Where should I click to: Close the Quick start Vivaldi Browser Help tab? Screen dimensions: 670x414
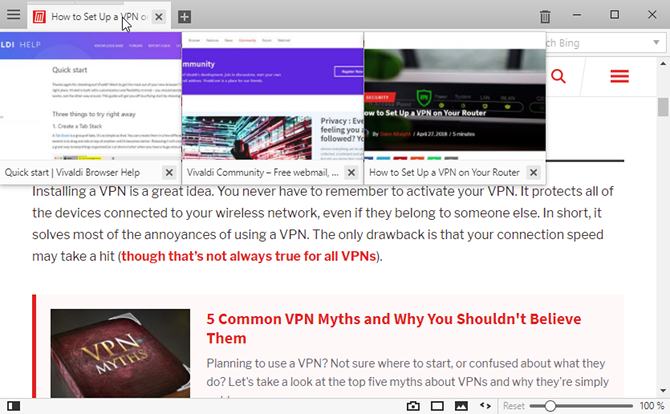tap(169, 173)
